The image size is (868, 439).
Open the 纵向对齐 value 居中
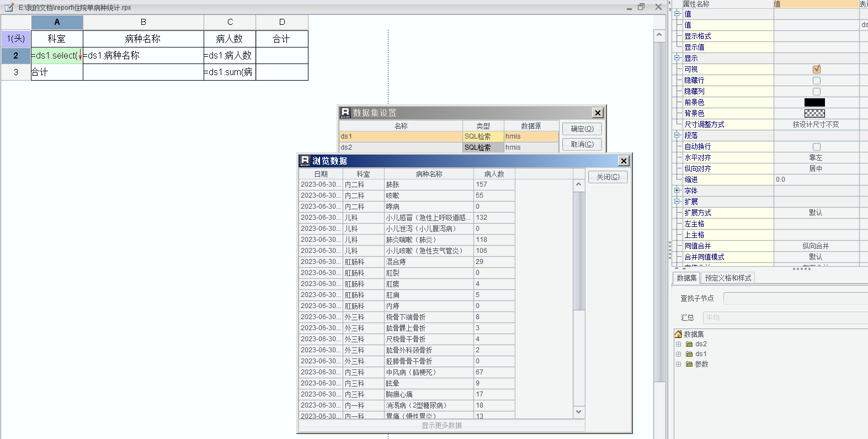point(816,168)
